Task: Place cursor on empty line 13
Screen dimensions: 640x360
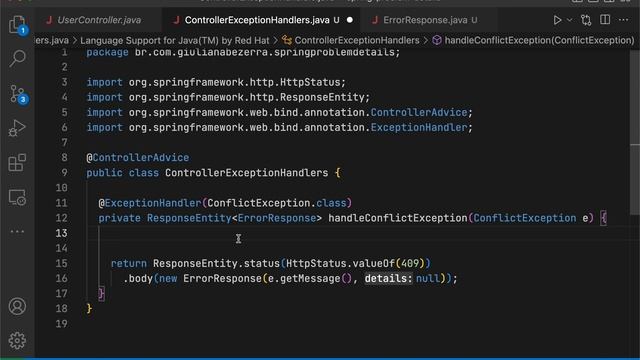Action: 359,233
